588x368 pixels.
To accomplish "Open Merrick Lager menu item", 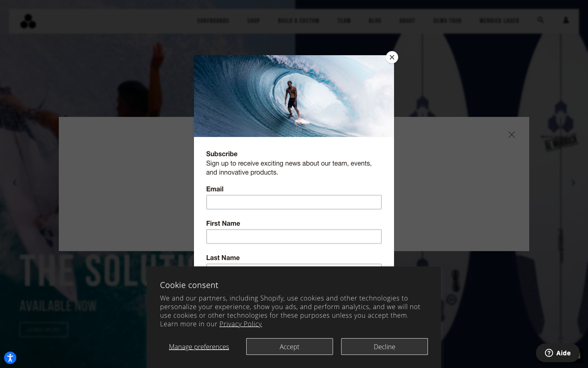I will coord(499,20).
